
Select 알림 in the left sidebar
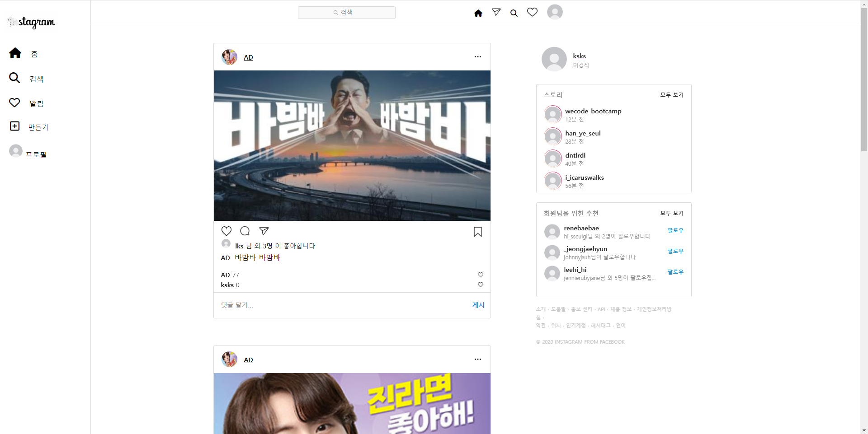(x=14, y=103)
